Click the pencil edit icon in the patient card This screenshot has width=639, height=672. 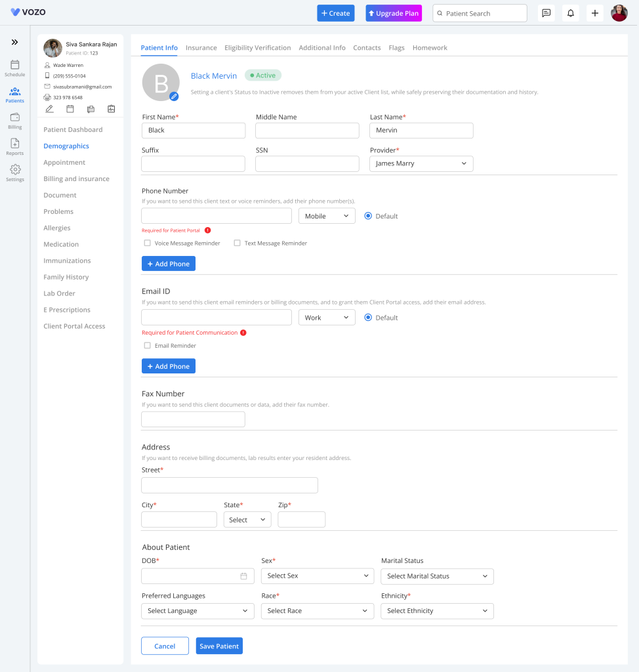coord(49,109)
